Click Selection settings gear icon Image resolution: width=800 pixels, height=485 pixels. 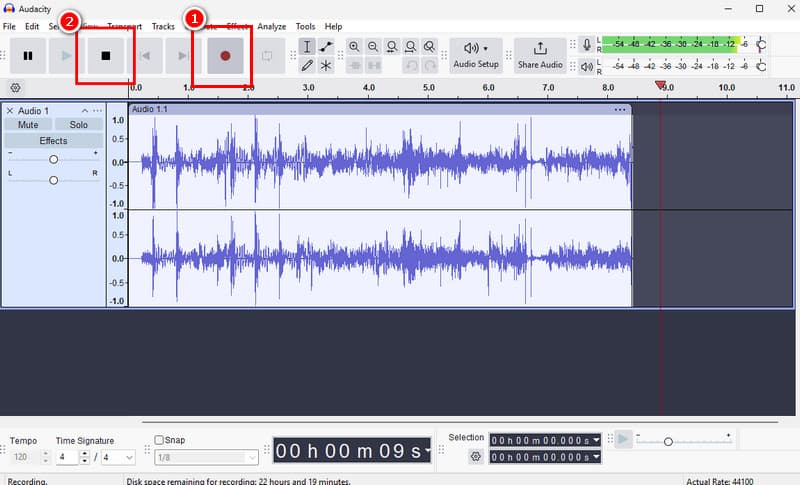[x=476, y=456]
